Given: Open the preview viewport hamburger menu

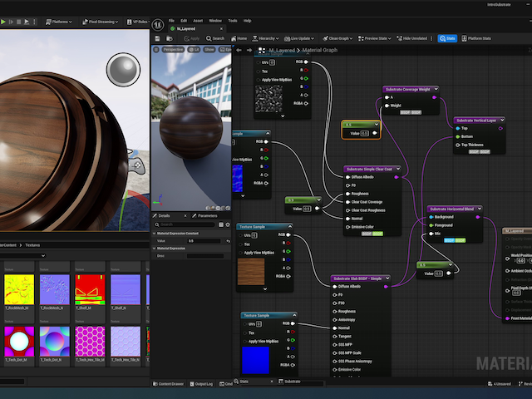Looking at the screenshot, I should tap(156, 50).
